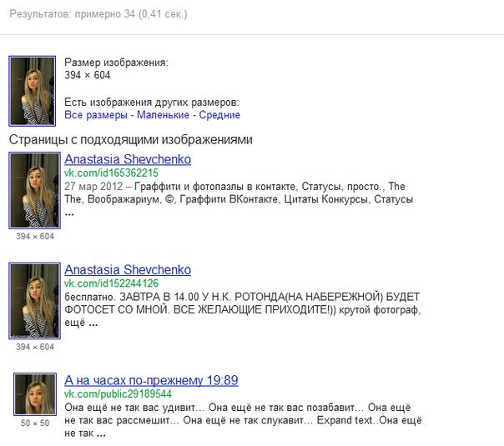The height and width of the screenshot is (446, 504).
Task: Click the 50 × 50 thumbnail of vk.com/public29189544
Action: [x=35, y=394]
